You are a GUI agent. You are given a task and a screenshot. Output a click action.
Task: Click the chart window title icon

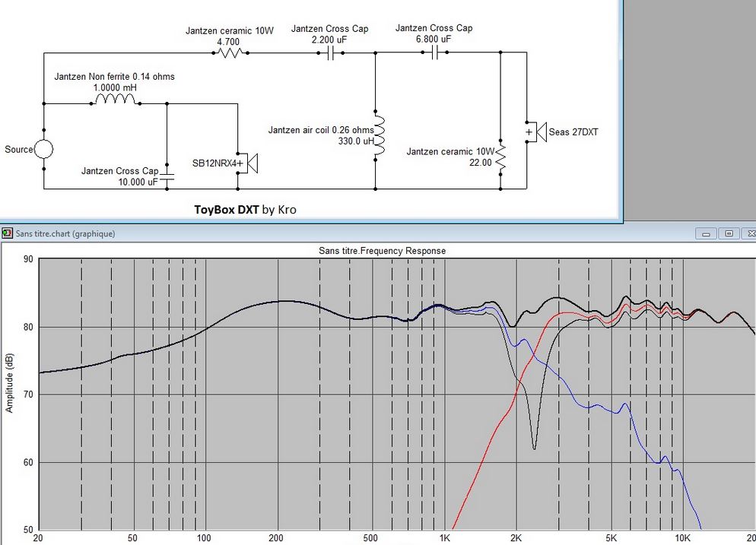(x=7, y=233)
